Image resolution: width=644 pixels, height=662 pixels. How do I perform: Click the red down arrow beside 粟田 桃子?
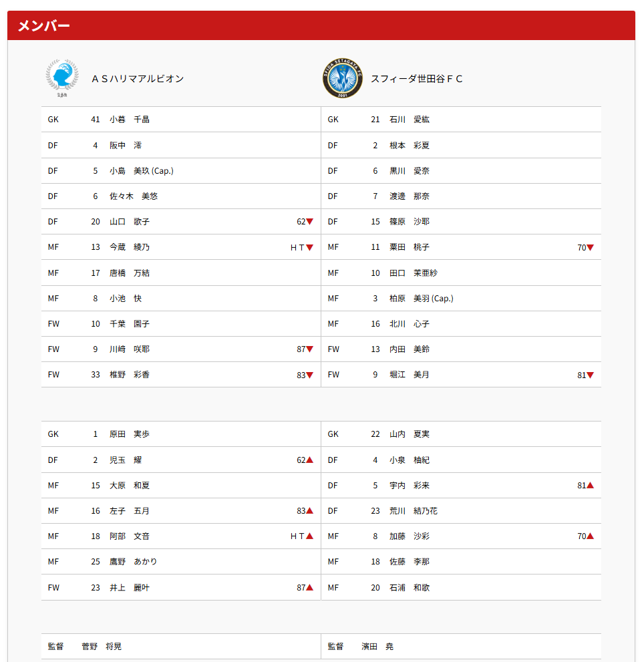click(x=590, y=247)
